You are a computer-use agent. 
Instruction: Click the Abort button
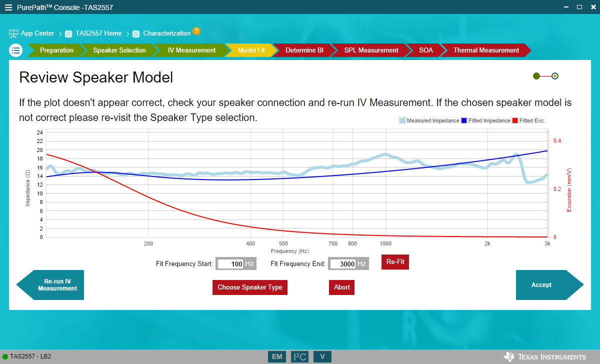342,287
